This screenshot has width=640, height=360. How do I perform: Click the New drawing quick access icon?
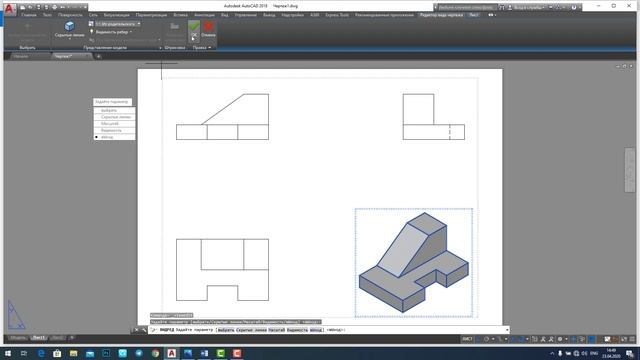point(23,7)
